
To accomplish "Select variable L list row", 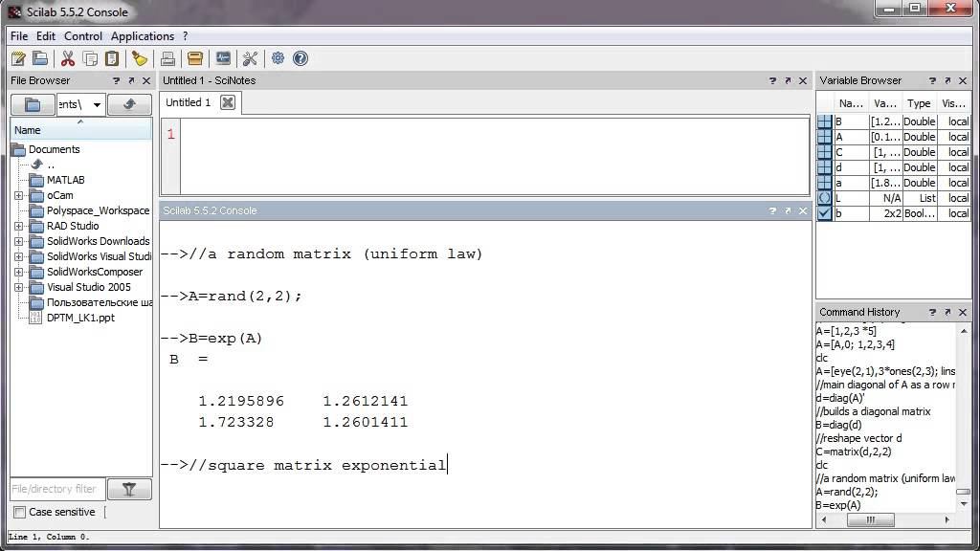I will 894,198.
